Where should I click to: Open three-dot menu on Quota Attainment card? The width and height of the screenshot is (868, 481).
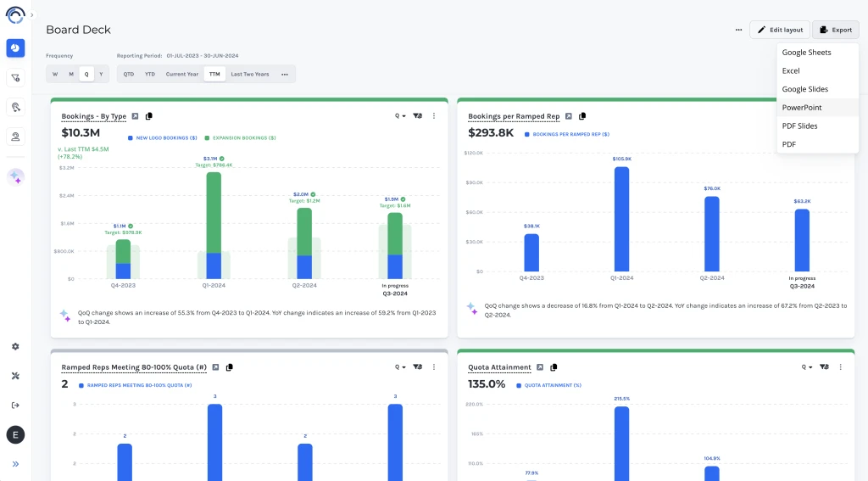[x=840, y=367]
